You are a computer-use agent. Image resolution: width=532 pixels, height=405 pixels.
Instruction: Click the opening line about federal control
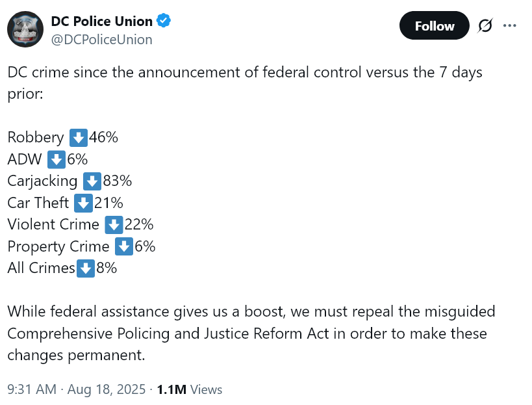click(x=245, y=72)
